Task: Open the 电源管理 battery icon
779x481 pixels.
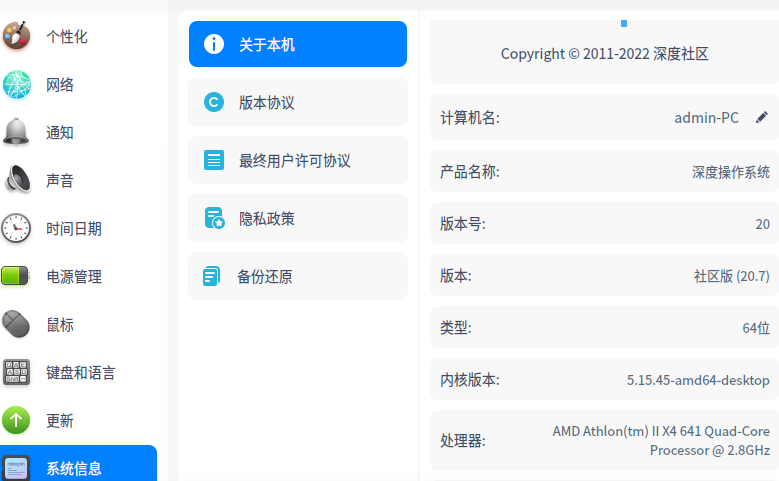Action: point(15,276)
